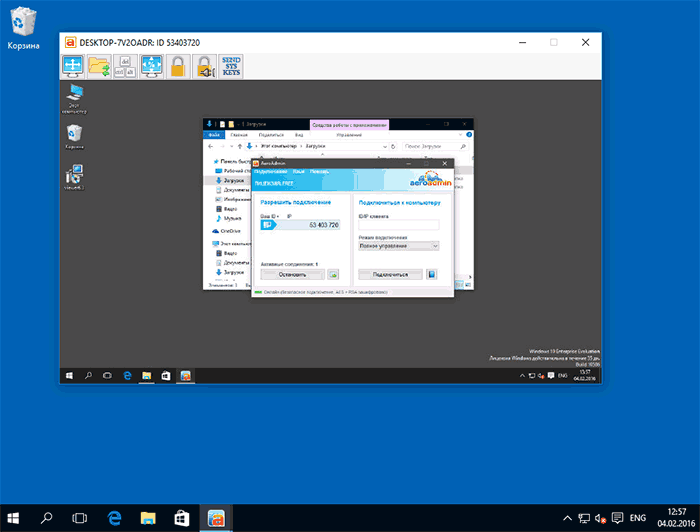Select Recycle Bin on remote desktop
700x532 pixels.
click(74, 137)
